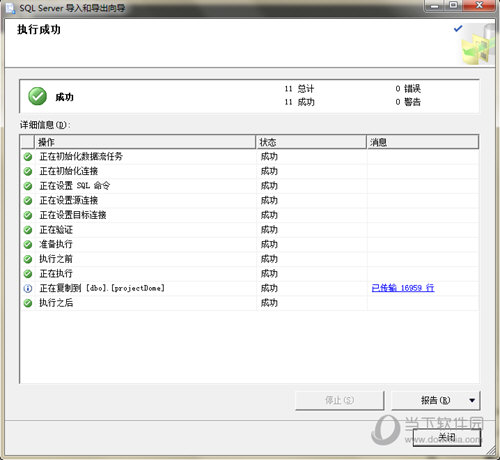
Task: Select the 正在执行 row
Action: 249,274
